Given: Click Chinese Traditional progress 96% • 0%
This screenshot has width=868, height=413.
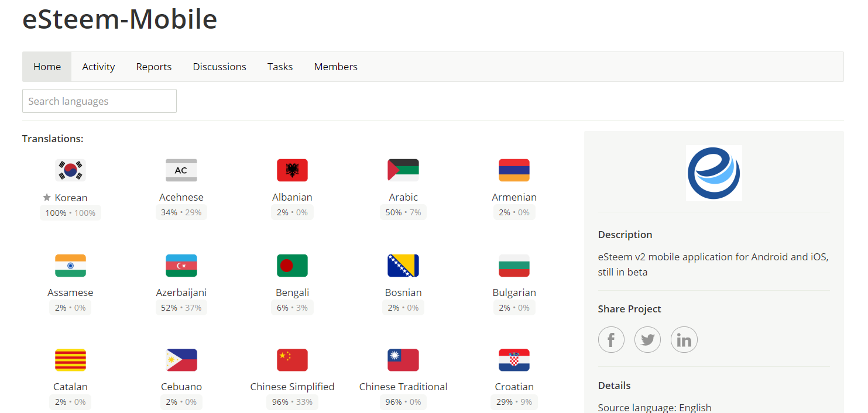Looking at the screenshot, I should (x=403, y=402).
